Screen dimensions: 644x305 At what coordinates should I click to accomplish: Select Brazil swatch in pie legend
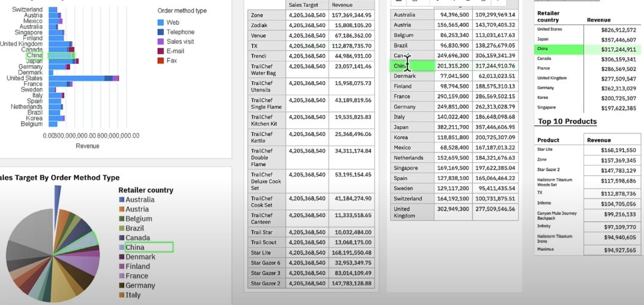pyautogui.click(x=121, y=228)
